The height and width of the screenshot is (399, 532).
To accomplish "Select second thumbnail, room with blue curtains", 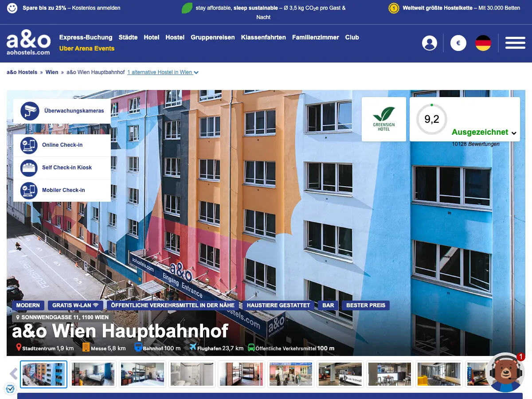I will coord(93,374).
